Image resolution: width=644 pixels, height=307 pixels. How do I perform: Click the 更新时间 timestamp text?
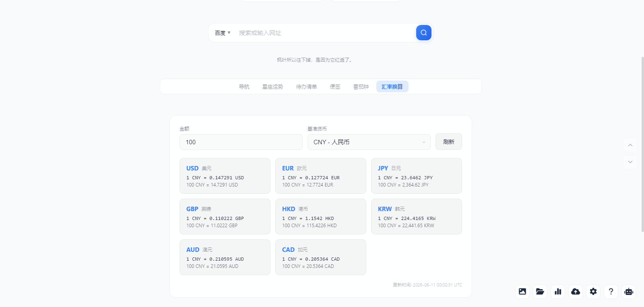tap(427, 285)
